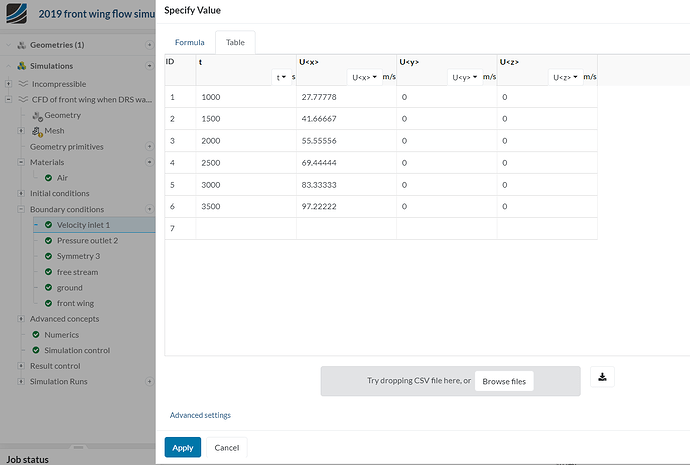Viewport: 690px width, 465px height.
Task: Open the Advanced settings link
Action: pyautogui.click(x=200, y=415)
